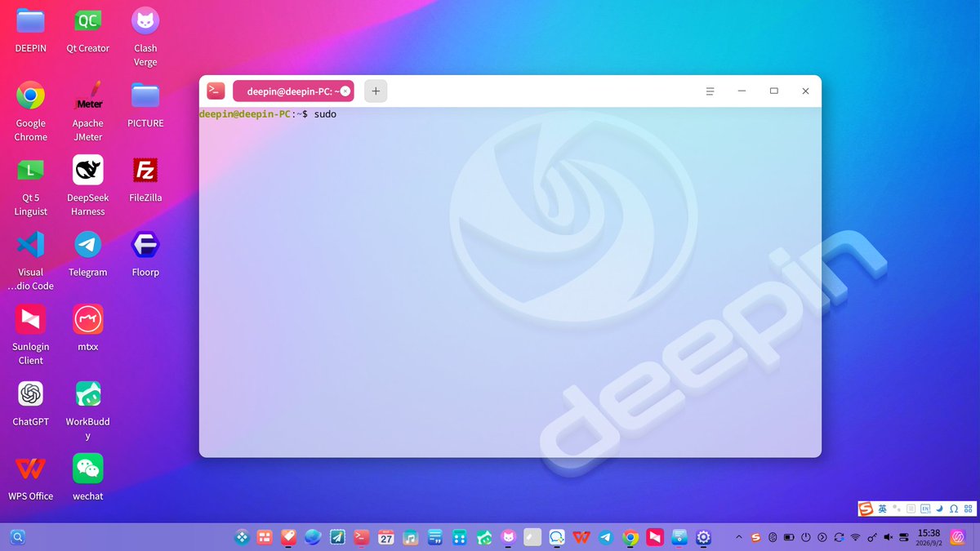Open the Bluetooth tray icon

point(773,537)
